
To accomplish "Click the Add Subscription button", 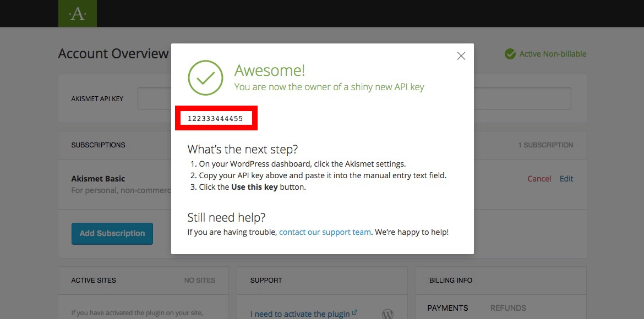I will coord(112,234).
